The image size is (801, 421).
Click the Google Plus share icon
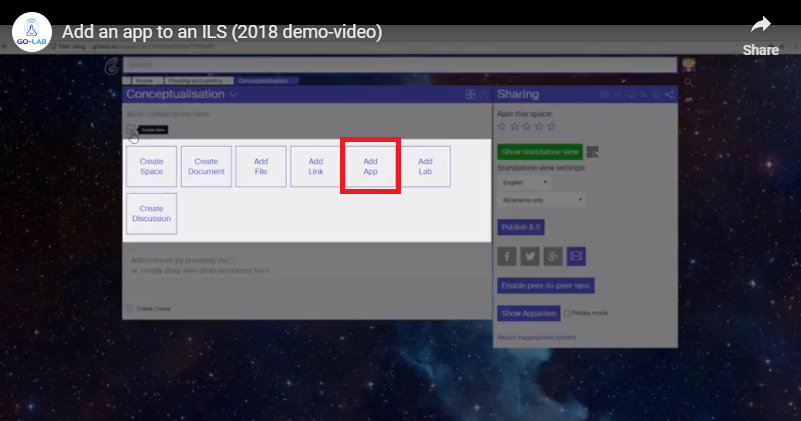[553, 256]
